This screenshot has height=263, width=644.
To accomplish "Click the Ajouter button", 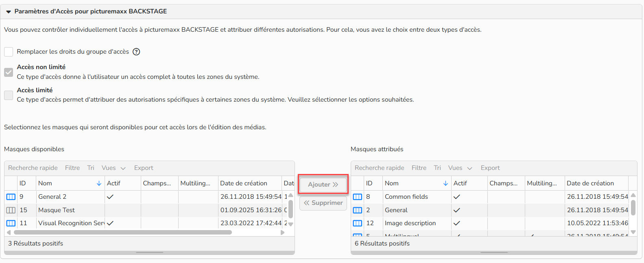I will [x=323, y=185].
